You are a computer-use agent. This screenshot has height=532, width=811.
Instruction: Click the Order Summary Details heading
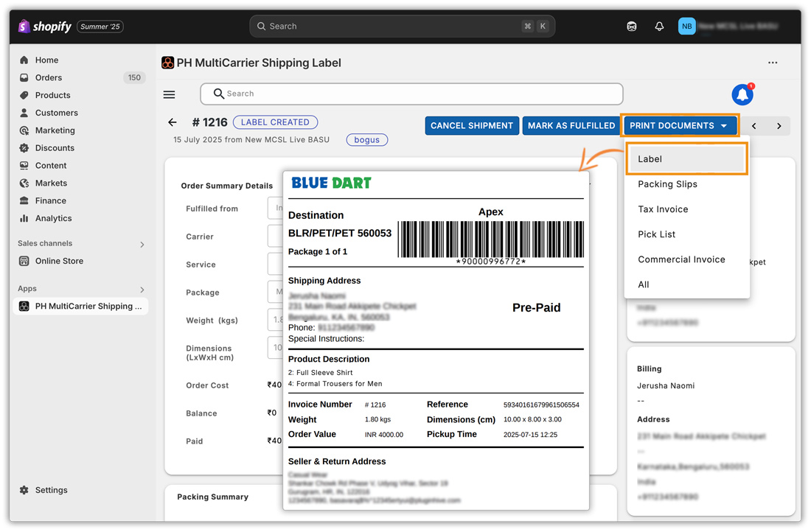click(x=226, y=186)
